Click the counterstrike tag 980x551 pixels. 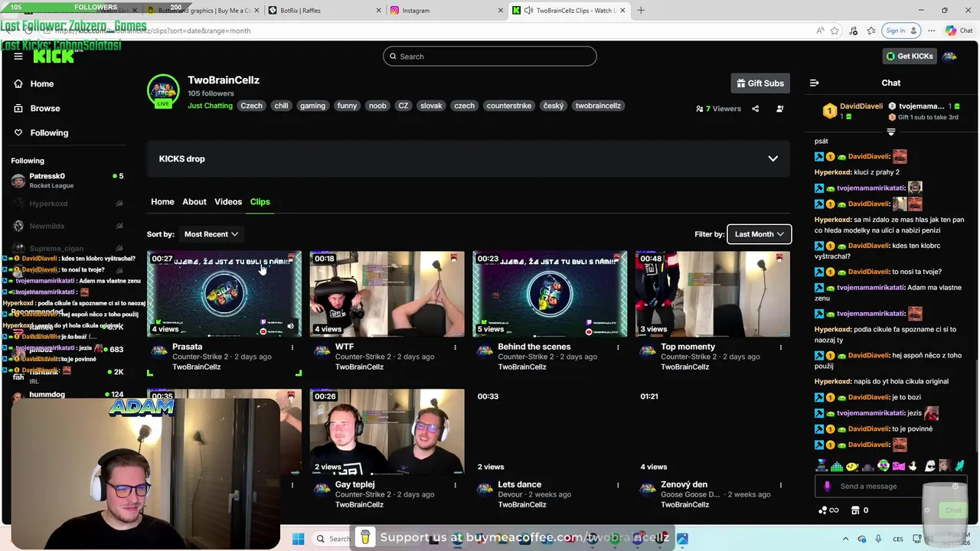click(509, 106)
